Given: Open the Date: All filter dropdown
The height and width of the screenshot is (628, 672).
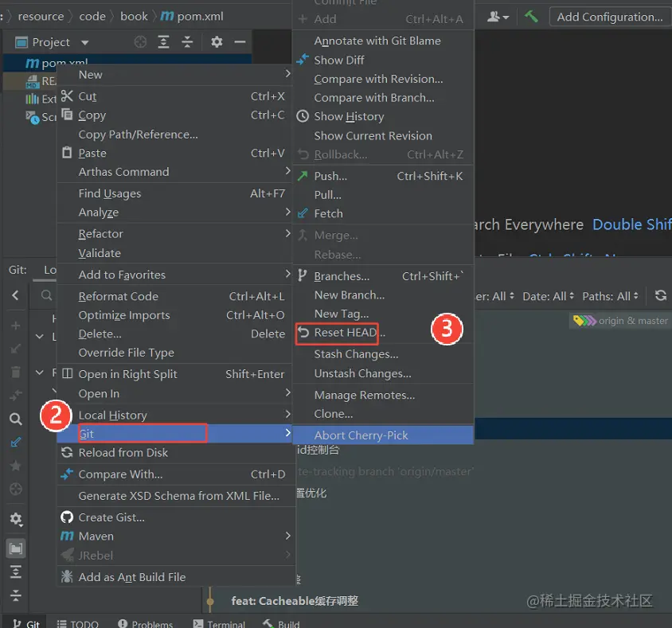Looking at the screenshot, I should pyautogui.click(x=548, y=296).
